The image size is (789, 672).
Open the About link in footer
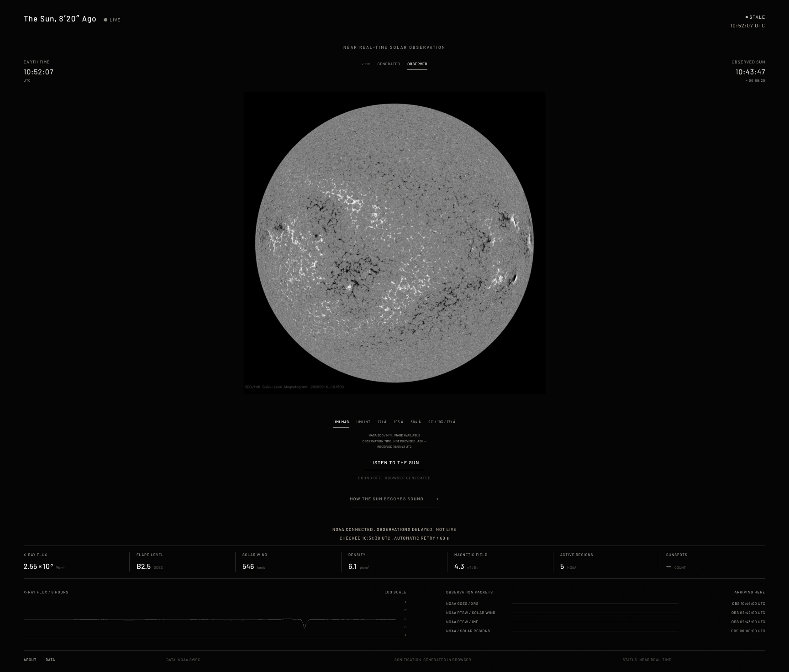point(30,660)
